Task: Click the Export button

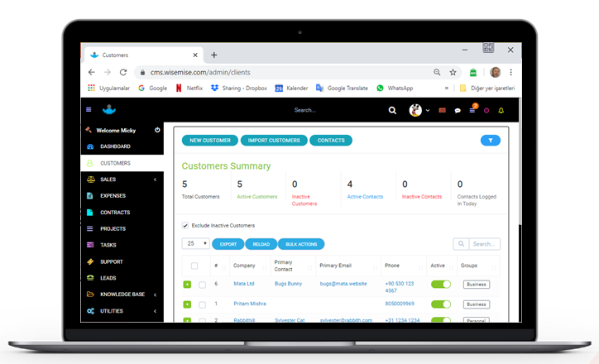Action: [228, 244]
